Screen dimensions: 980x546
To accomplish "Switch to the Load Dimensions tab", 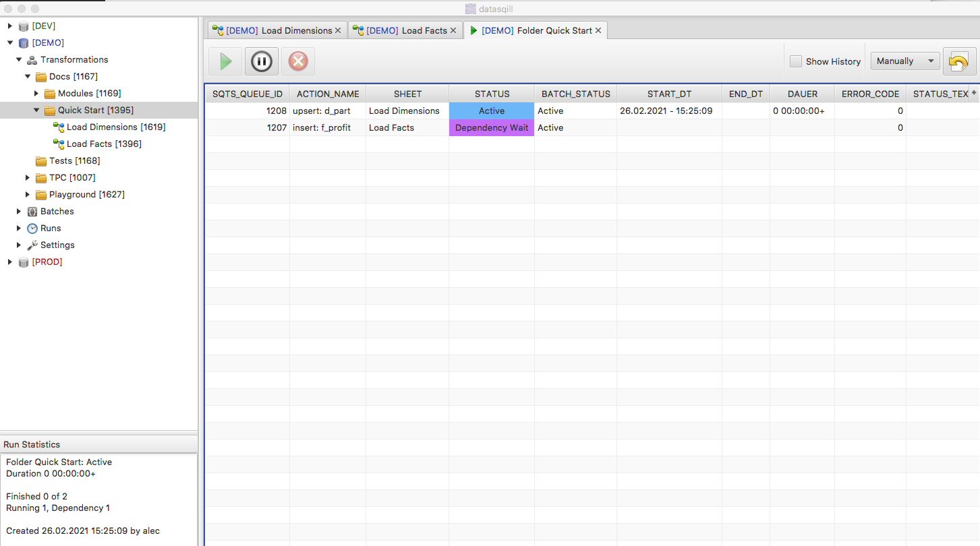I will pyautogui.click(x=278, y=30).
